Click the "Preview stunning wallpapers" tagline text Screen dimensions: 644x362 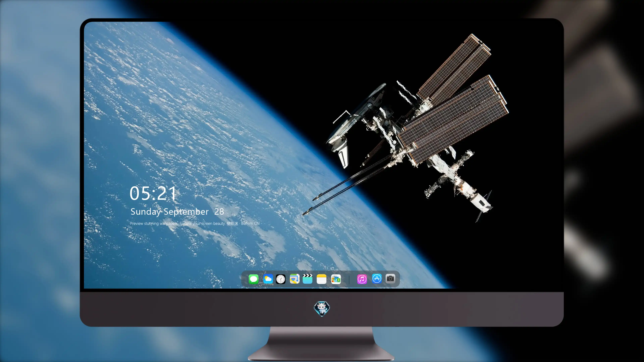tap(195, 223)
